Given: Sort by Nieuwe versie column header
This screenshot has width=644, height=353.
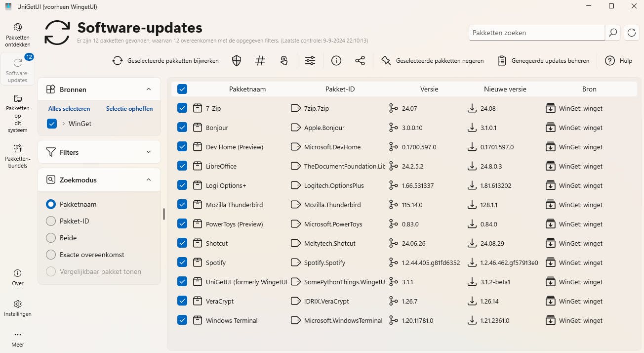Looking at the screenshot, I should click(505, 89).
